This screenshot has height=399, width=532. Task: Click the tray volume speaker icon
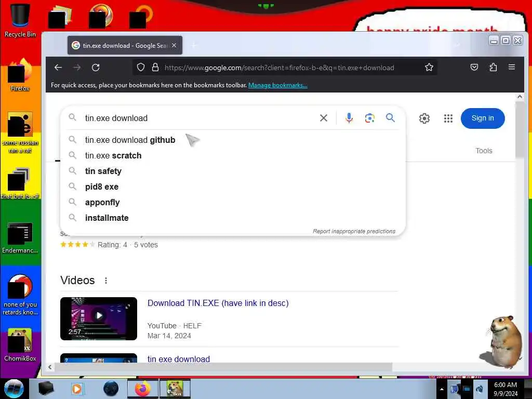click(479, 389)
